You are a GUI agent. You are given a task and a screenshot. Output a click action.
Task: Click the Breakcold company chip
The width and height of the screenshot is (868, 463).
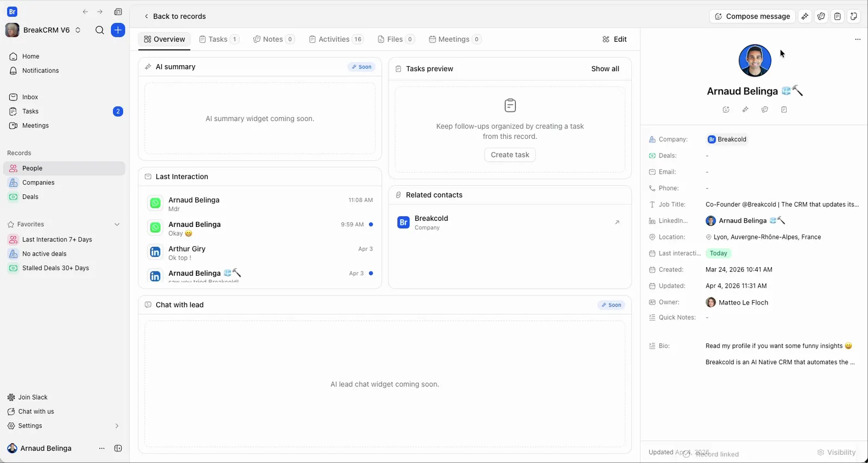tap(727, 139)
